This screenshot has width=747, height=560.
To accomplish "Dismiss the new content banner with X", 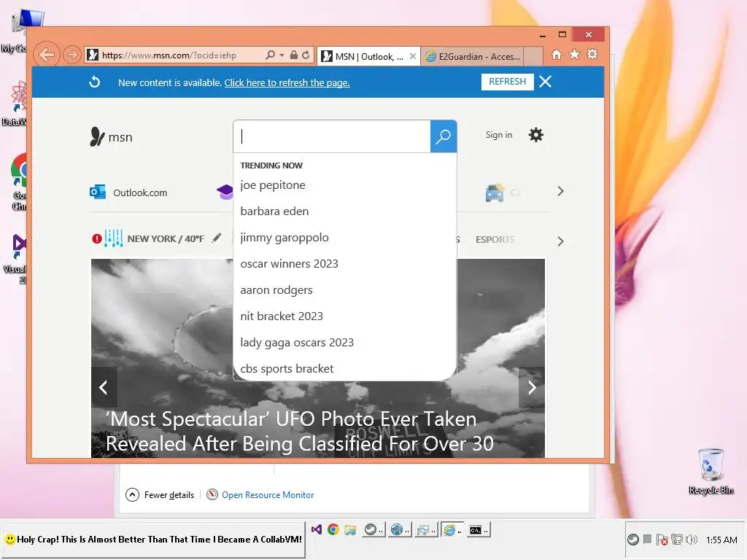I will pyautogui.click(x=546, y=82).
